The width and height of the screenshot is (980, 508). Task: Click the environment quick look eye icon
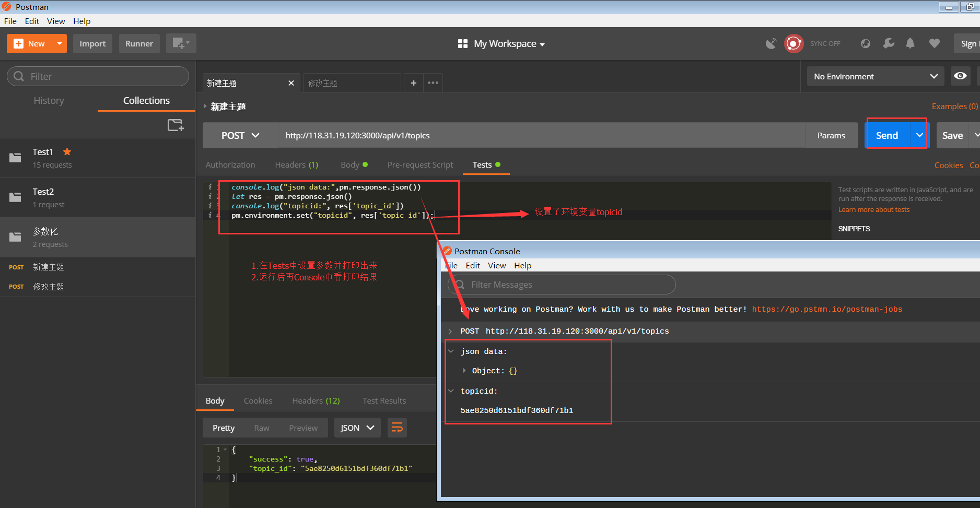coord(960,76)
